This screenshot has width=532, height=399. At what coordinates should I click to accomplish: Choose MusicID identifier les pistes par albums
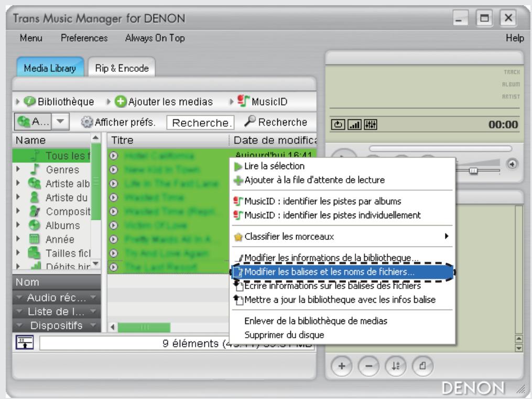coord(342,202)
